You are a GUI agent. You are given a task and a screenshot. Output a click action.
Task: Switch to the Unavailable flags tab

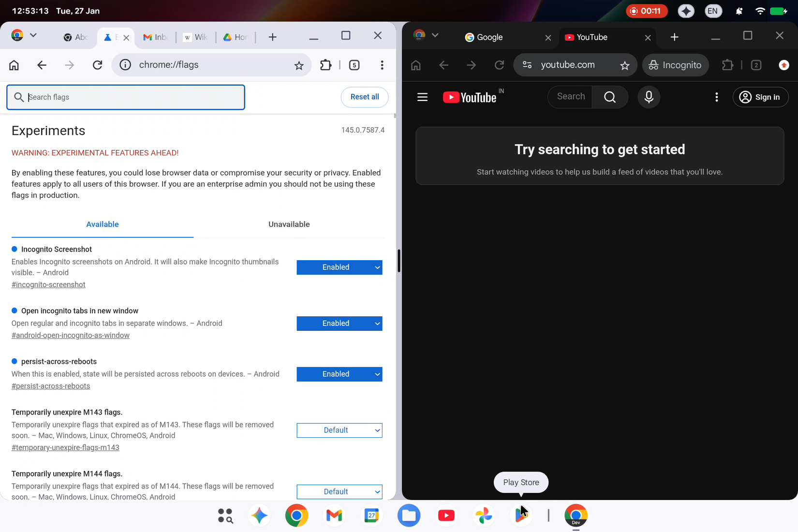coord(289,224)
